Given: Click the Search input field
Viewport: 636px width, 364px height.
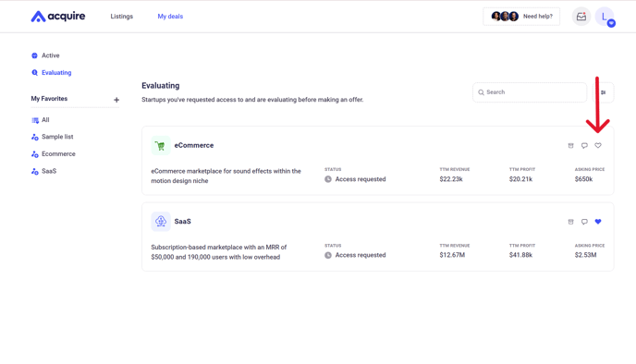Looking at the screenshot, I should point(530,92).
